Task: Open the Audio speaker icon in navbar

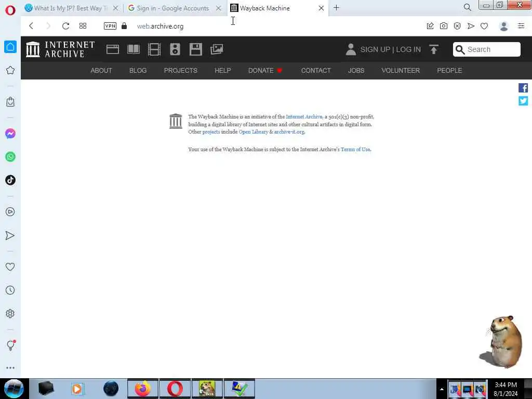Action: pyautogui.click(x=175, y=49)
